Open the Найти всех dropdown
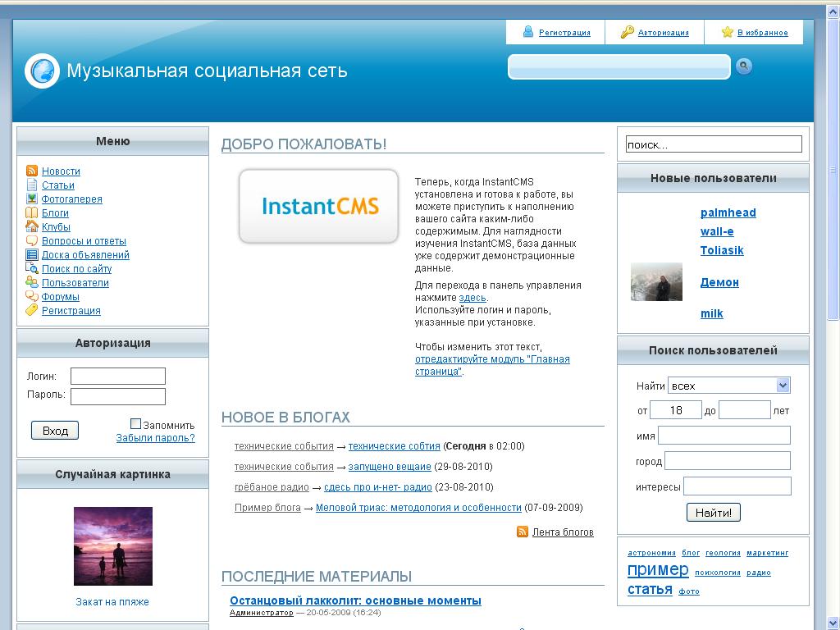Viewport: 840px width, 630px height. [728, 386]
